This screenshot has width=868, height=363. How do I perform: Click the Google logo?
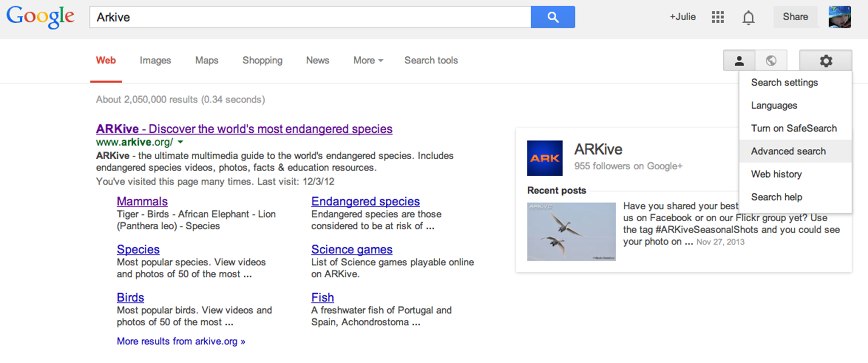pyautogui.click(x=40, y=17)
